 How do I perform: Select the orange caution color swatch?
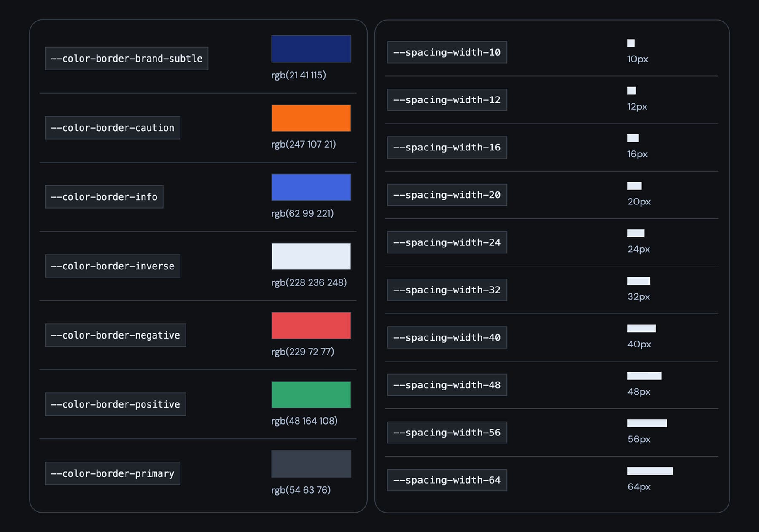(311, 118)
